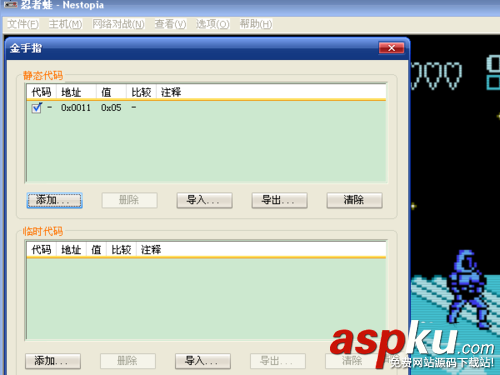Sort static codes by 注释 column
This screenshot has height=375, width=500.
pyautogui.click(x=271, y=92)
